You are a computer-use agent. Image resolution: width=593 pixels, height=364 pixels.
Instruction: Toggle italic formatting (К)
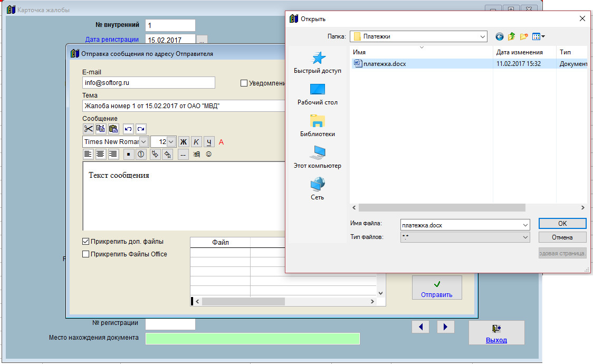[x=196, y=142]
